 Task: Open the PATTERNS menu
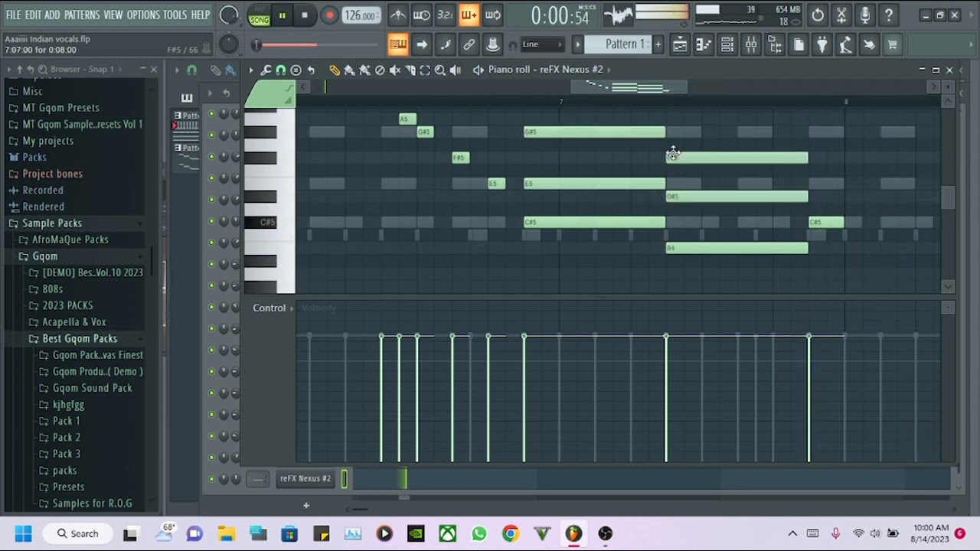tap(82, 15)
